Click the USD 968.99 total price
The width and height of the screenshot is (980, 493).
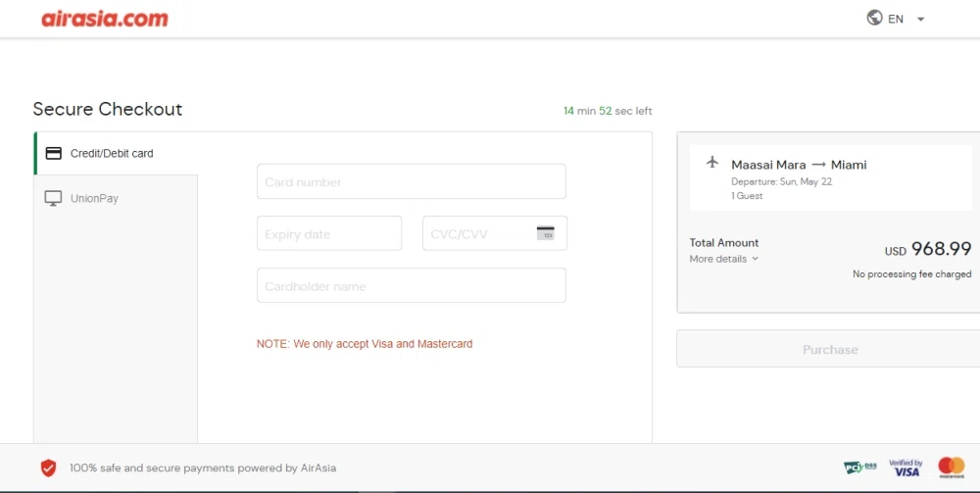(x=927, y=249)
